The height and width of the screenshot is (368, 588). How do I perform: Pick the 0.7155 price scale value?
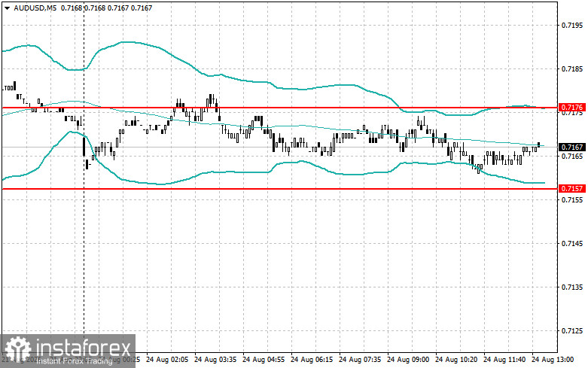click(572, 199)
